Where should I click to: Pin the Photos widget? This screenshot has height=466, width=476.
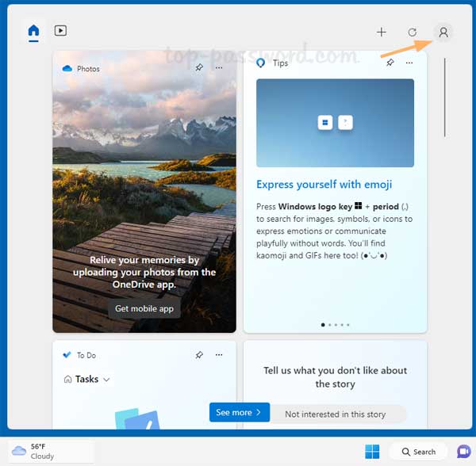point(199,68)
